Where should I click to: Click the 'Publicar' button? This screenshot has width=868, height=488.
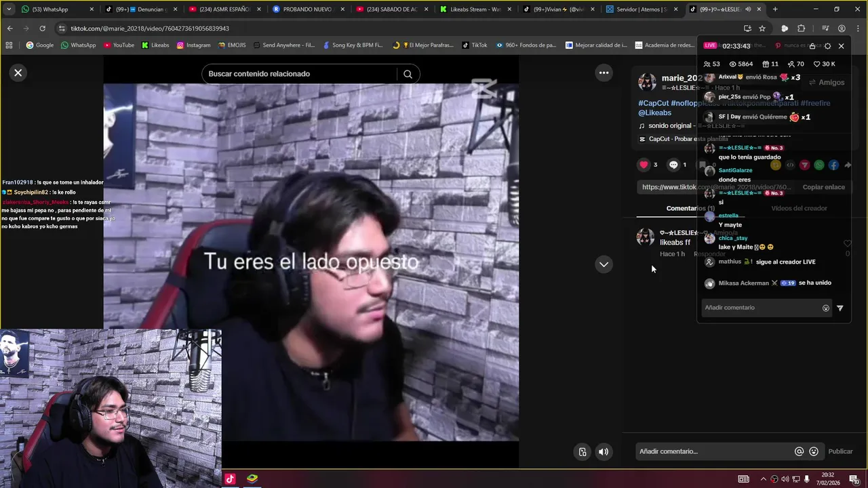point(840,451)
